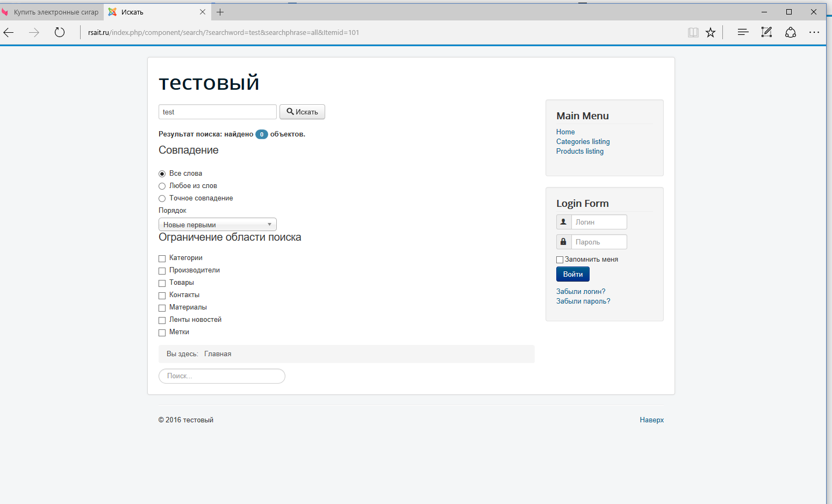Expand the "Новые первыми" ordering dropdown

(217, 225)
